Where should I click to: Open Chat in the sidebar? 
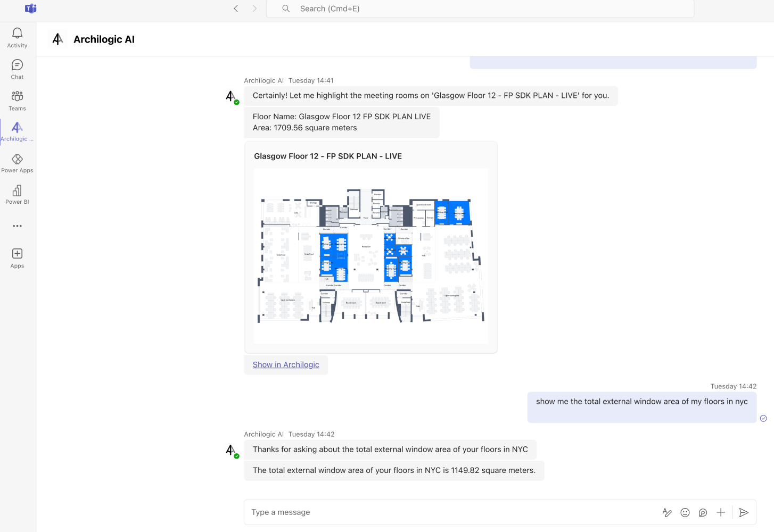pyautogui.click(x=17, y=69)
